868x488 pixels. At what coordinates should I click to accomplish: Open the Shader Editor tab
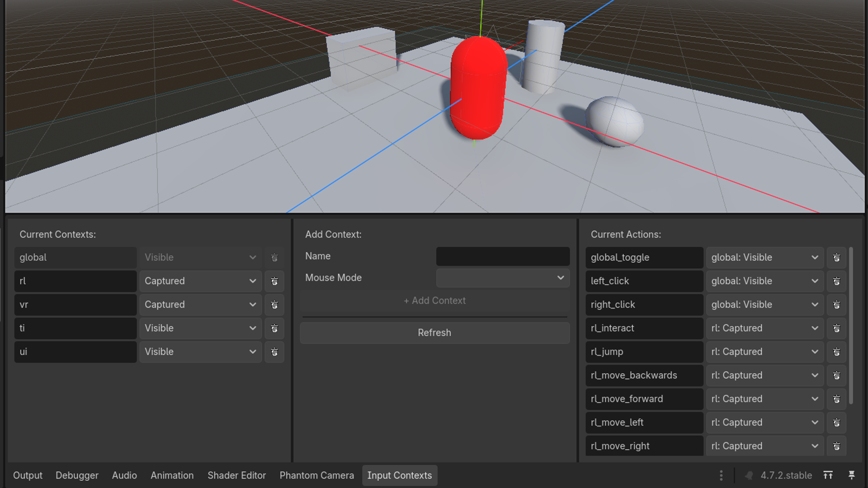(236, 475)
